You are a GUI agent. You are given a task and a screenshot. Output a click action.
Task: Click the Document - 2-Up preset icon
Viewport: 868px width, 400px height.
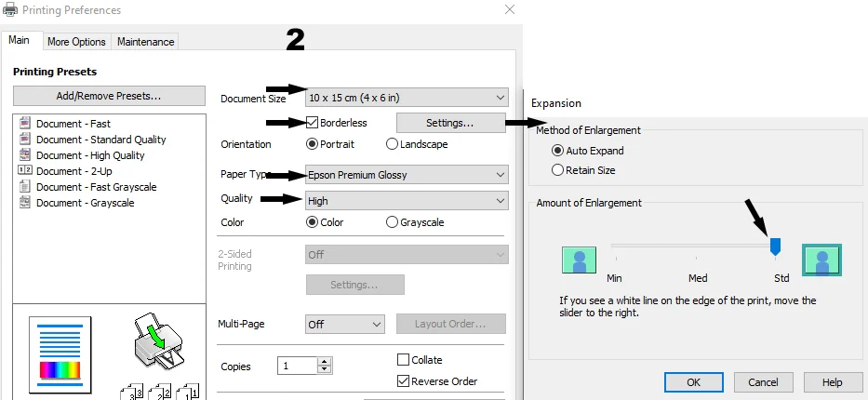click(25, 170)
